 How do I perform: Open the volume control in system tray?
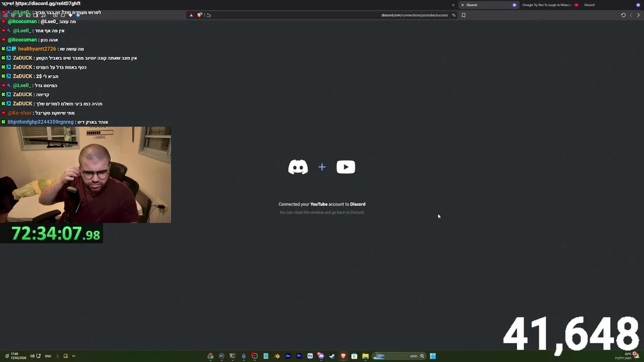(x=32, y=356)
